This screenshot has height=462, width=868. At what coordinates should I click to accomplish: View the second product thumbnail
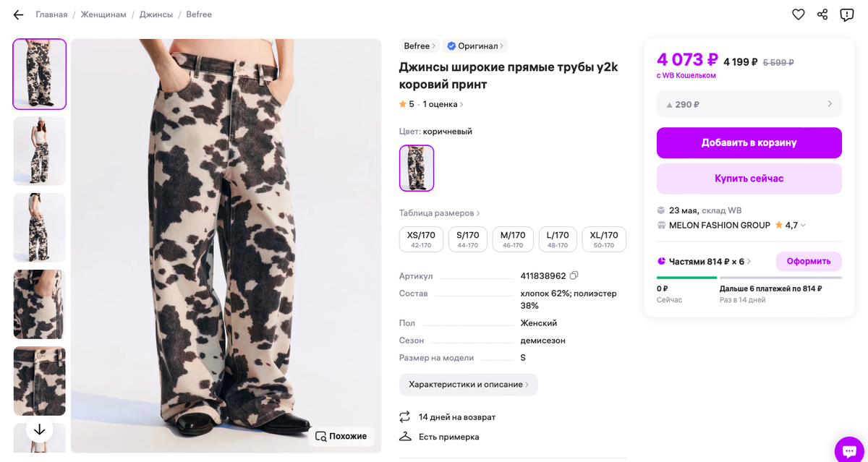tap(40, 151)
